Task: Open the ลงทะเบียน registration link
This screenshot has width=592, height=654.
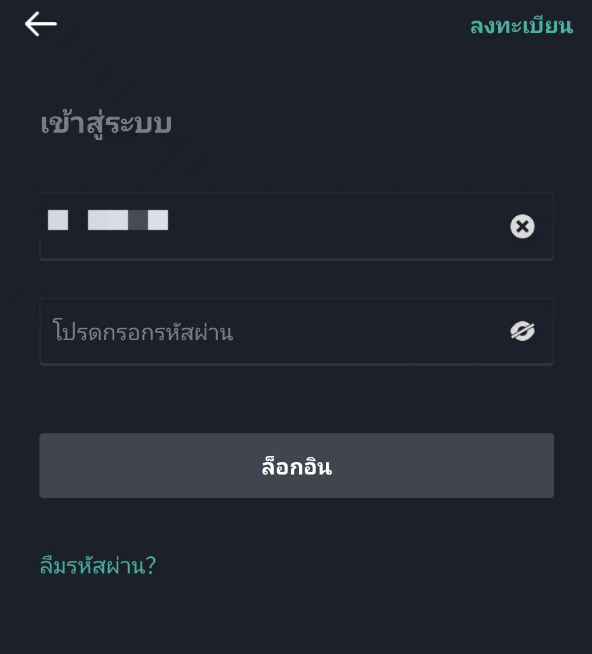Action: point(521,26)
